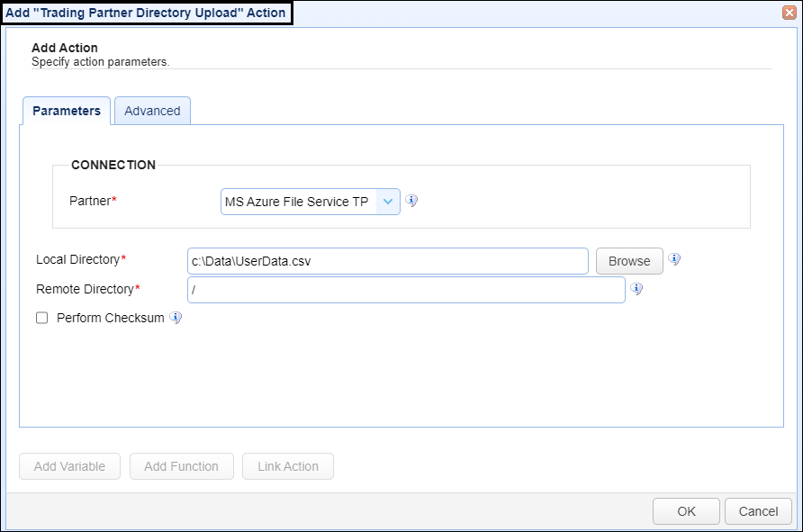
Task: Enable the Perform Checksum checkbox
Action: coord(42,318)
